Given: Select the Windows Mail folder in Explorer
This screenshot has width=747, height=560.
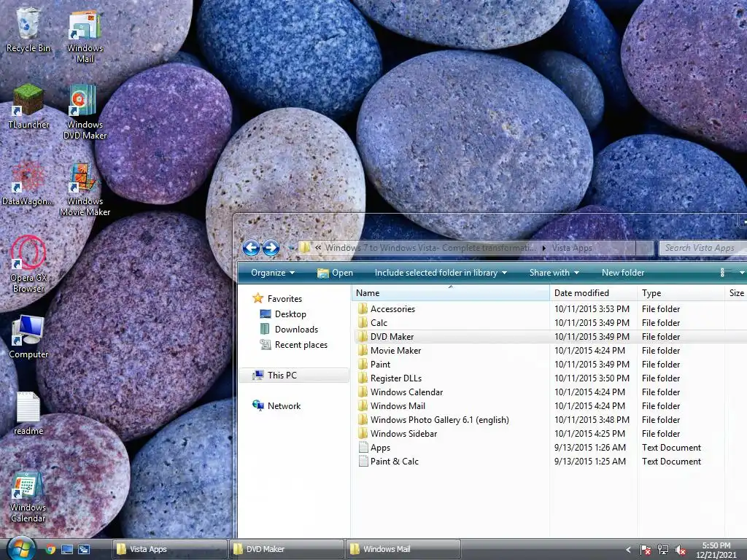Looking at the screenshot, I should pyautogui.click(x=398, y=405).
